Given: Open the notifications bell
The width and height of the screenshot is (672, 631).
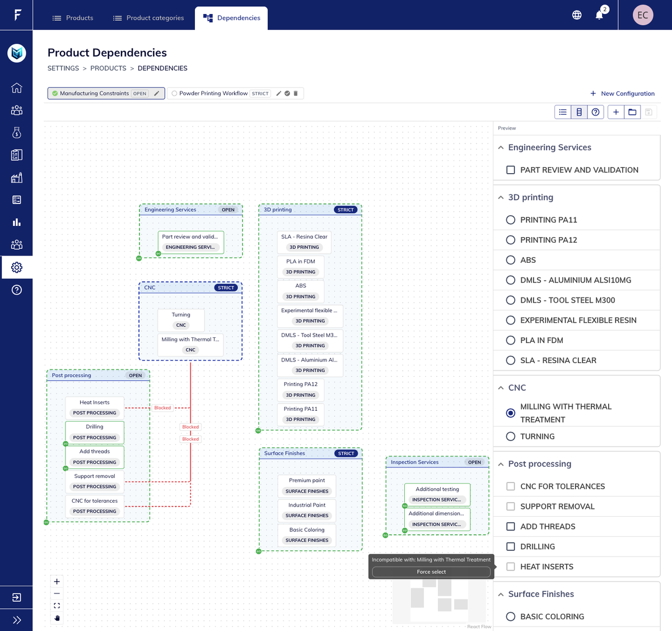Looking at the screenshot, I should [x=599, y=15].
